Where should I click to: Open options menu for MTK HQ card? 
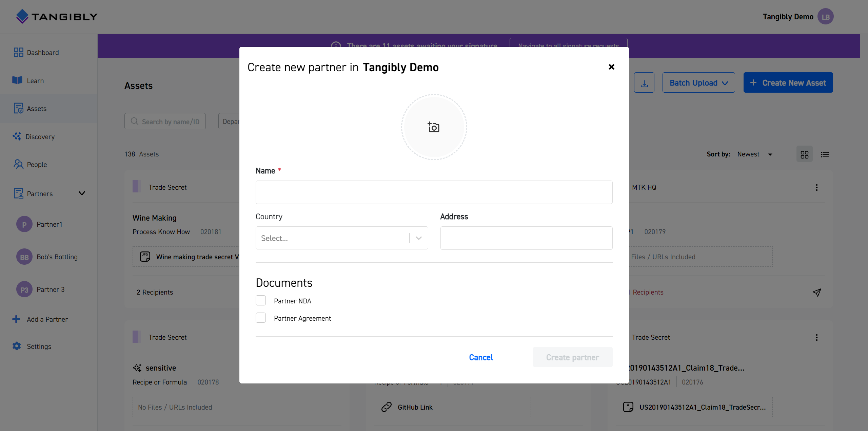tap(817, 187)
